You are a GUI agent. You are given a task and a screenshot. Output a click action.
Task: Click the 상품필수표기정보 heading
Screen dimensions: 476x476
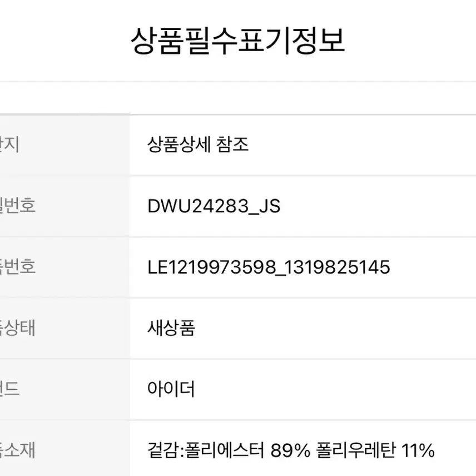[237, 42]
